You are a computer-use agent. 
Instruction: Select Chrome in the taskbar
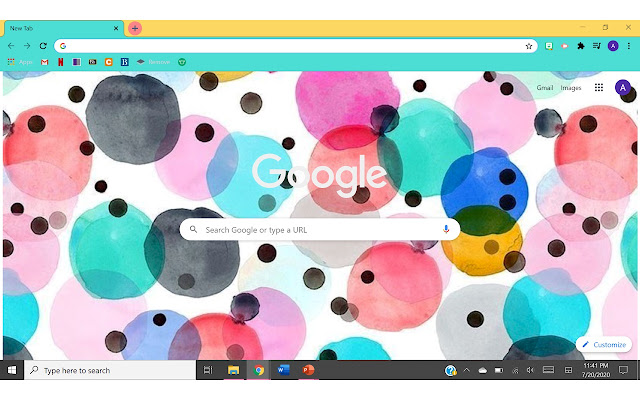(x=258, y=370)
